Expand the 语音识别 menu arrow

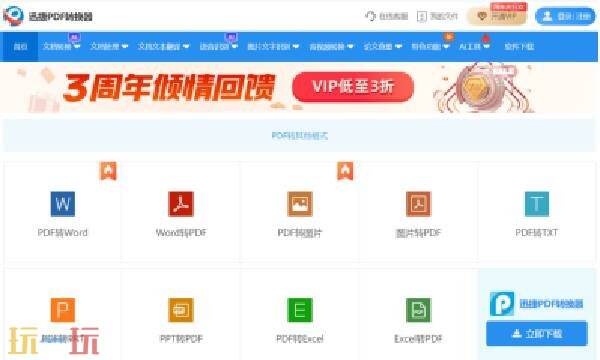point(235,46)
